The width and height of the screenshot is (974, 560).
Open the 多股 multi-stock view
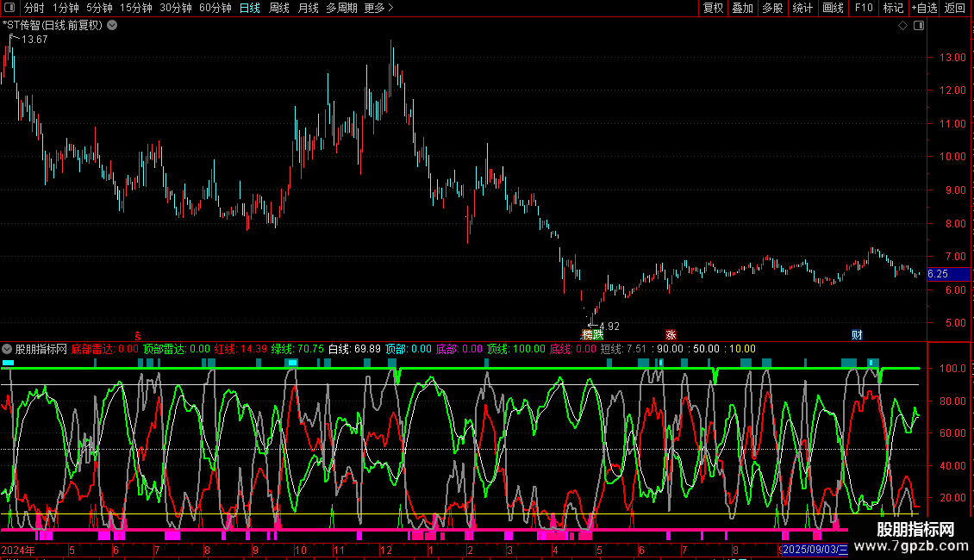pos(773,8)
